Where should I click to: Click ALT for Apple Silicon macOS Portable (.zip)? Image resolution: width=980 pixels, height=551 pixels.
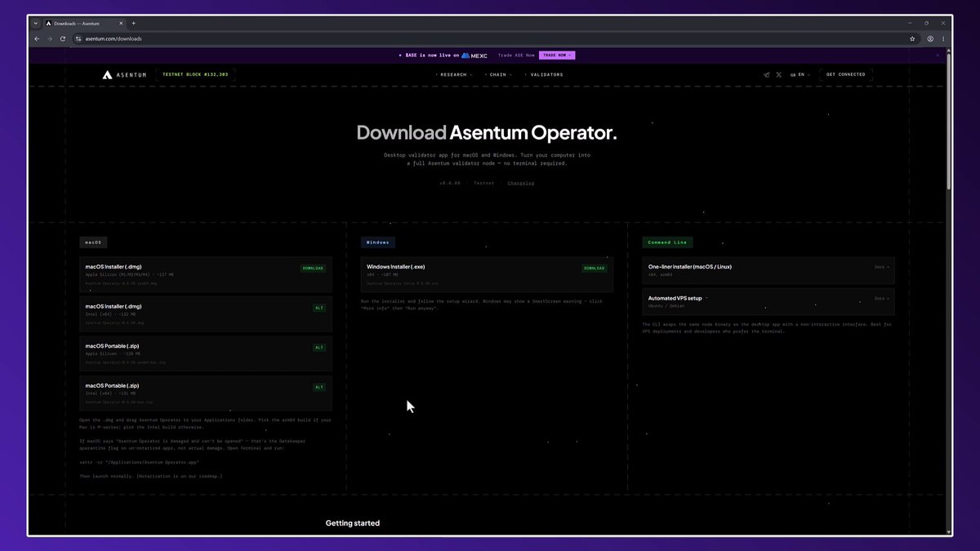click(319, 347)
